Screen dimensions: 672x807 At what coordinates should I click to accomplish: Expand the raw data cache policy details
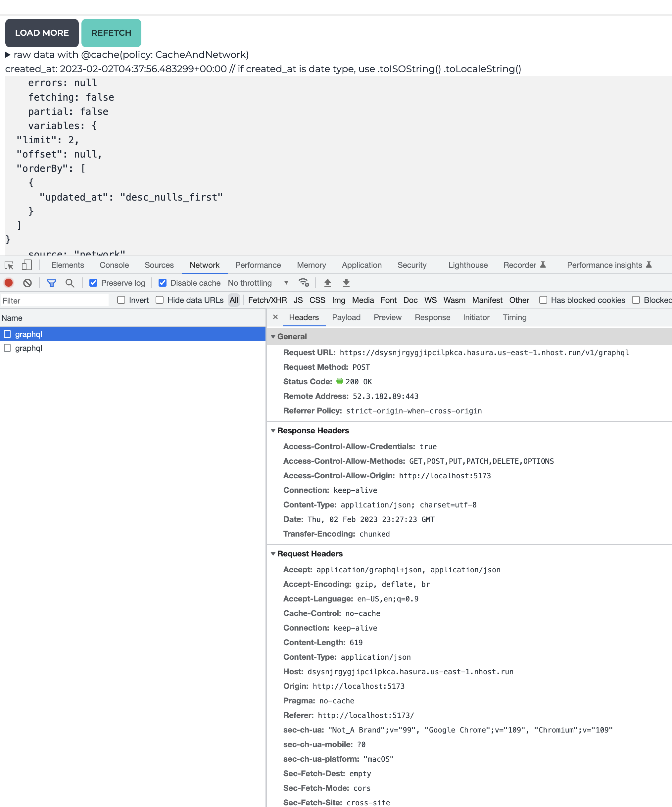pyautogui.click(x=8, y=55)
